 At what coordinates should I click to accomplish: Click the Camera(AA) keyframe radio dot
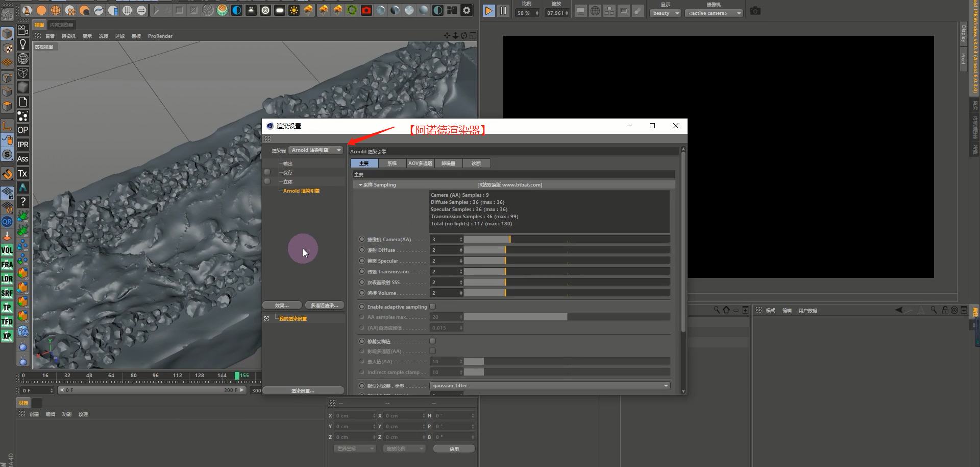pyautogui.click(x=362, y=239)
